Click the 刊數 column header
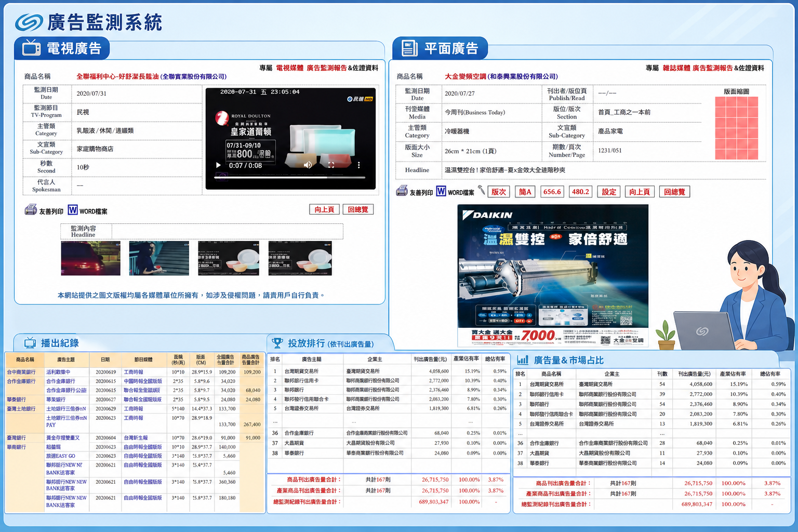This screenshot has width=798, height=532. (662, 374)
